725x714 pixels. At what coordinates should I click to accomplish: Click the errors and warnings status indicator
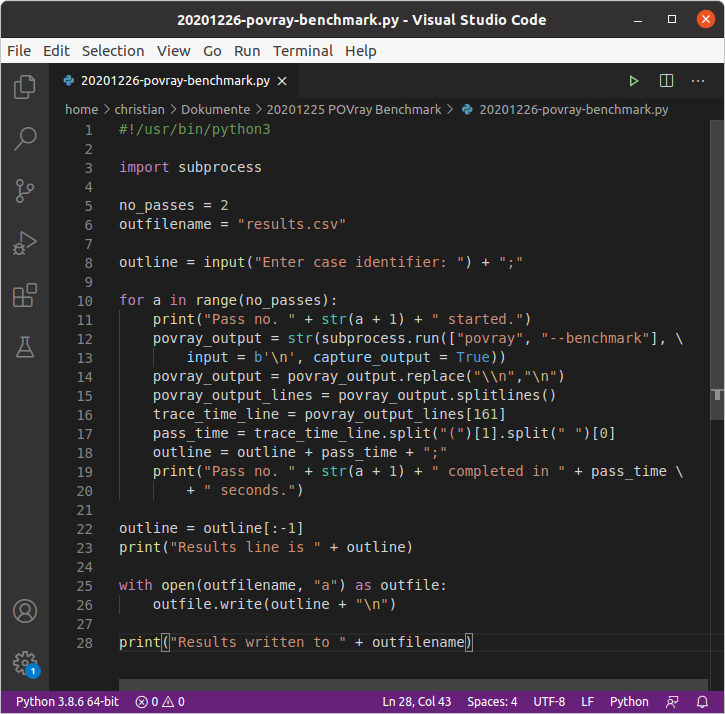tap(160, 702)
